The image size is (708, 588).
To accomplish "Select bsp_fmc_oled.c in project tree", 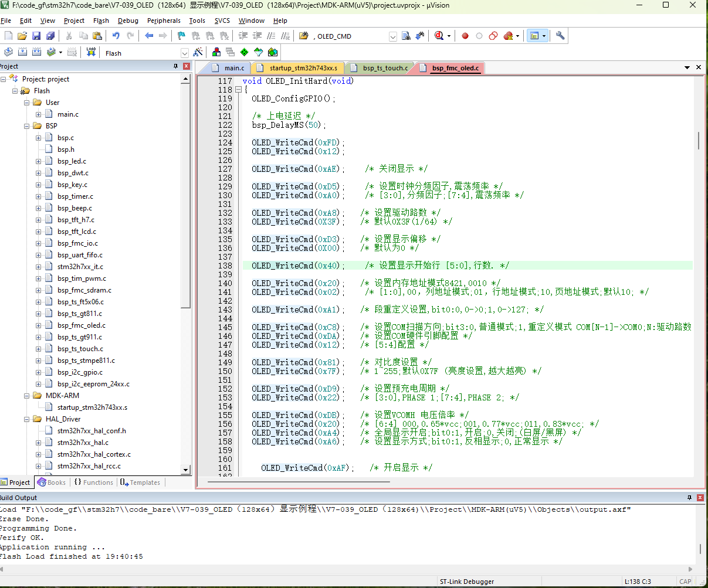I will [x=82, y=325].
